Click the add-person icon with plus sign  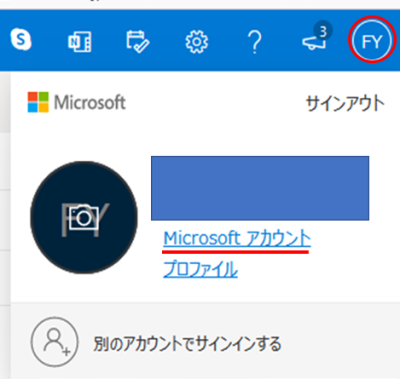pos(55,342)
